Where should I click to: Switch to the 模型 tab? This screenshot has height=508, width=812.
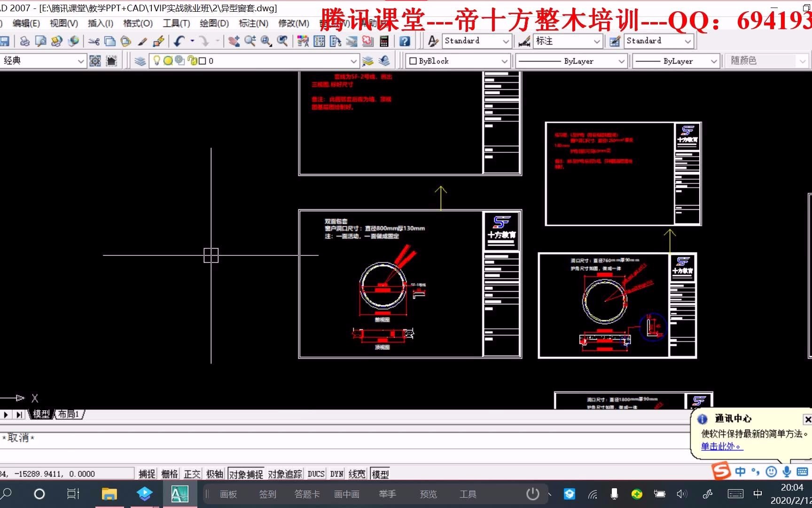41,414
